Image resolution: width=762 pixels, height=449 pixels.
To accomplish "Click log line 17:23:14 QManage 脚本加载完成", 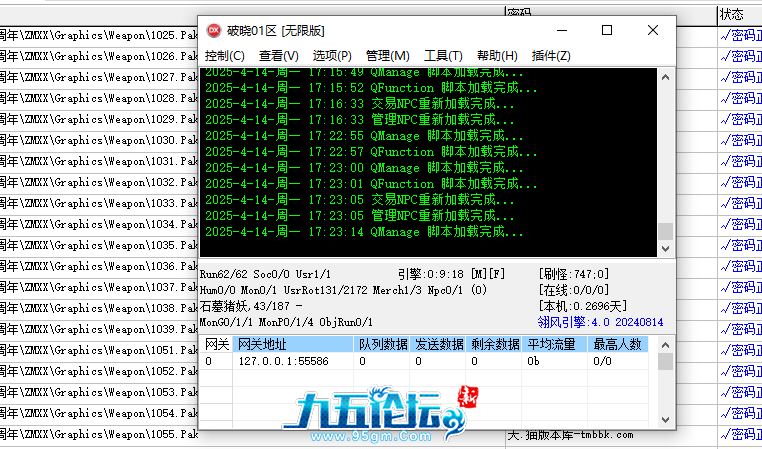I will pos(364,232).
